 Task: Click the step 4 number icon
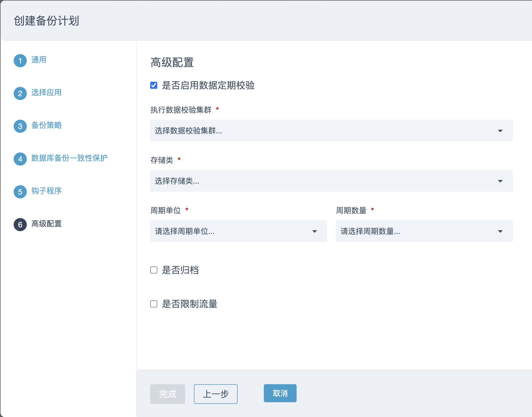[20, 159]
